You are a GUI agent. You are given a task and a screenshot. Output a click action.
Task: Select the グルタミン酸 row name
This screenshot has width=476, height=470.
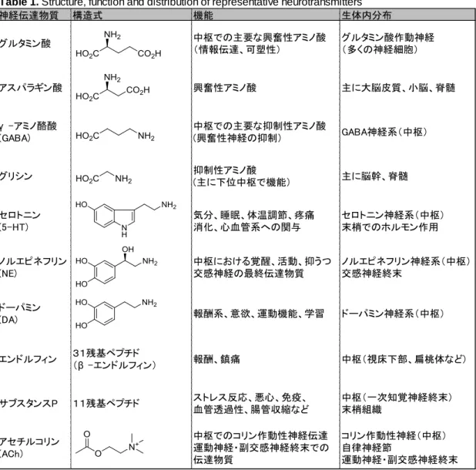(x=25, y=43)
